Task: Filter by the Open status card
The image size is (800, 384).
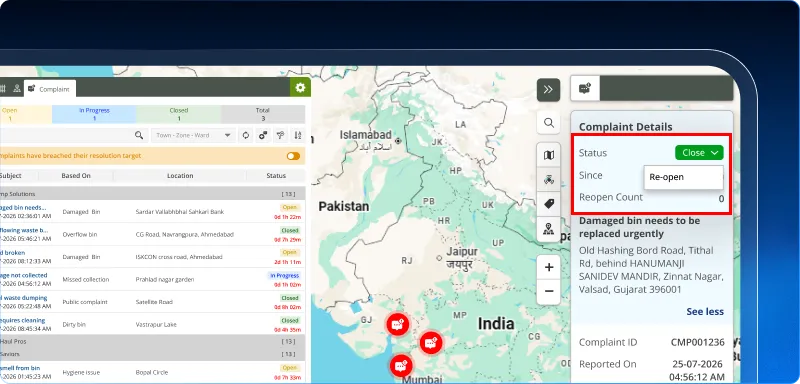Action: (x=26, y=114)
